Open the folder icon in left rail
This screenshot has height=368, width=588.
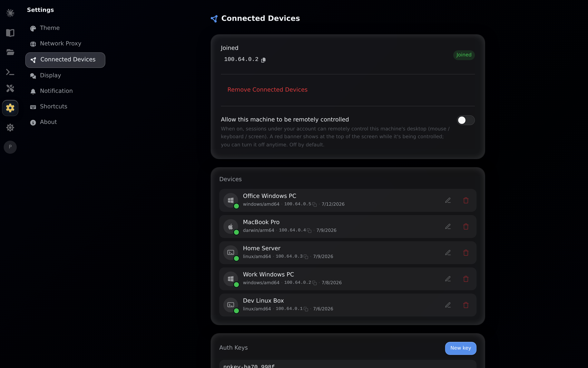10,52
